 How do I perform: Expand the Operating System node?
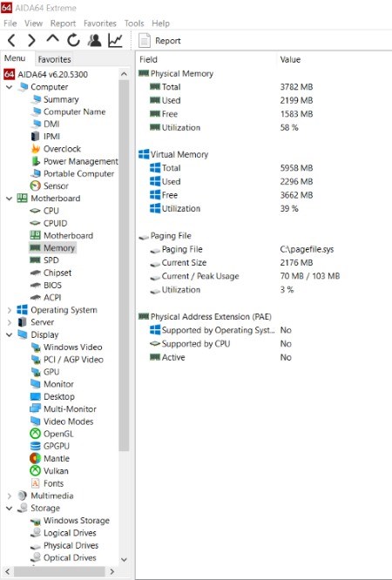[x=10, y=310]
